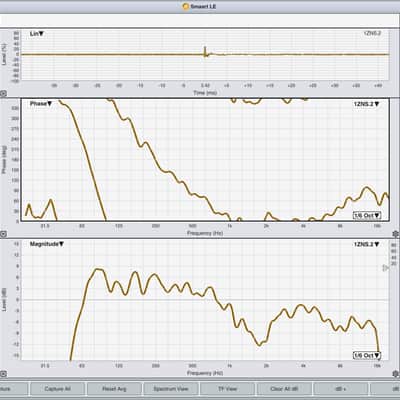Click the Clear All dB button

pyautogui.click(x=284, y=389)
